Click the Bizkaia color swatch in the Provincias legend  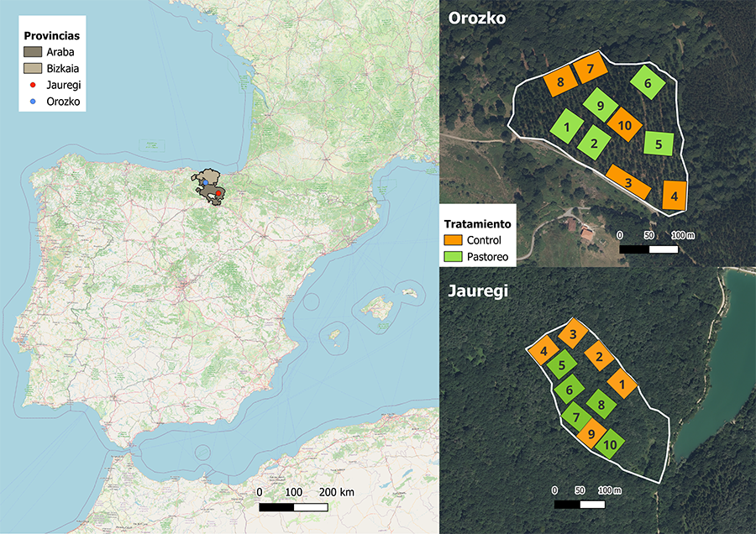(x=33, y=69)
